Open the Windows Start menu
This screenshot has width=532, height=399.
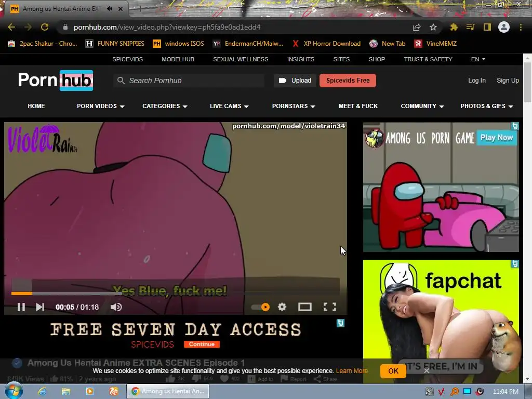pyautogui.click(x=14, y=391)
